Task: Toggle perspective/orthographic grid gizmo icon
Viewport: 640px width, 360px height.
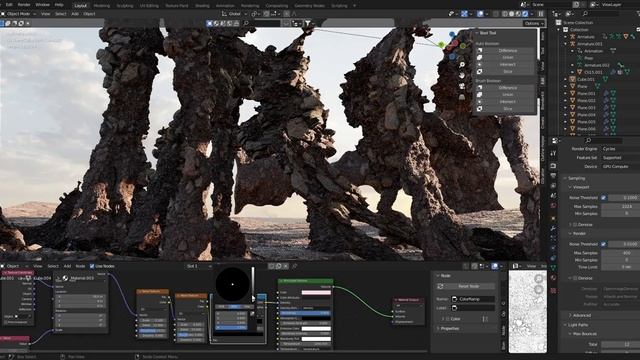Action: pyautogui.click(x=462, y=97)
